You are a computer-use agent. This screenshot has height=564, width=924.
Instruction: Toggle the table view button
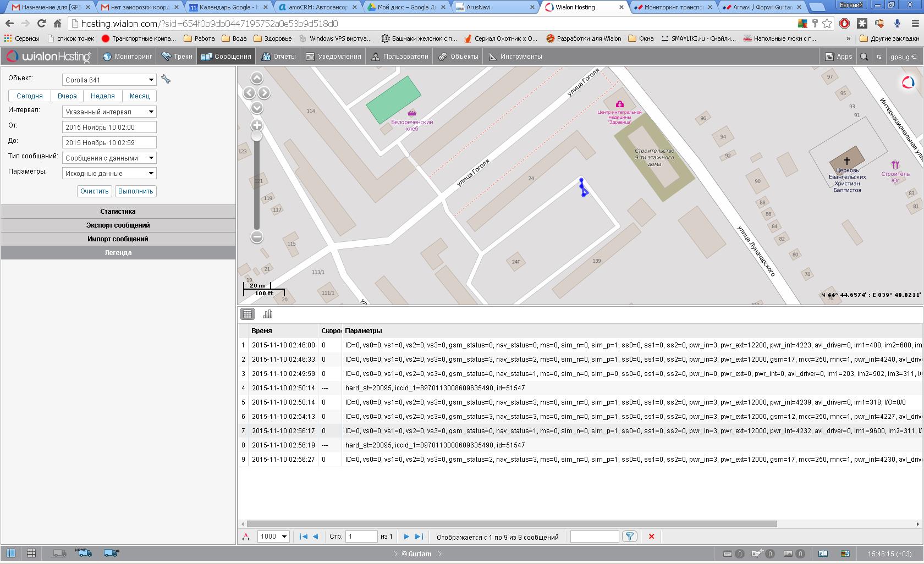coord(248,314)
